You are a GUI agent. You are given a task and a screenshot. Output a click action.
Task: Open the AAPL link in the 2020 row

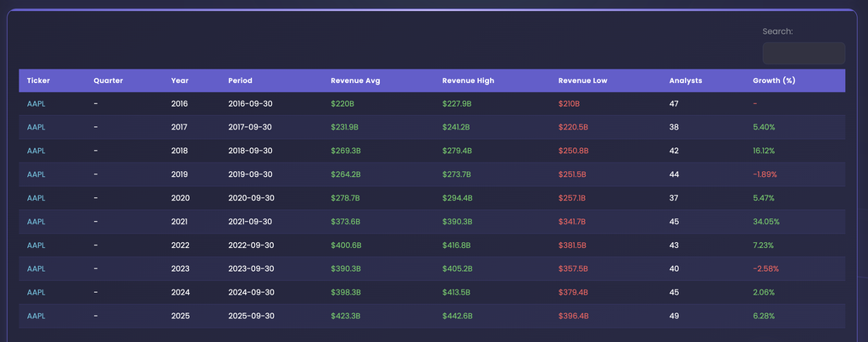coord(36,198)
